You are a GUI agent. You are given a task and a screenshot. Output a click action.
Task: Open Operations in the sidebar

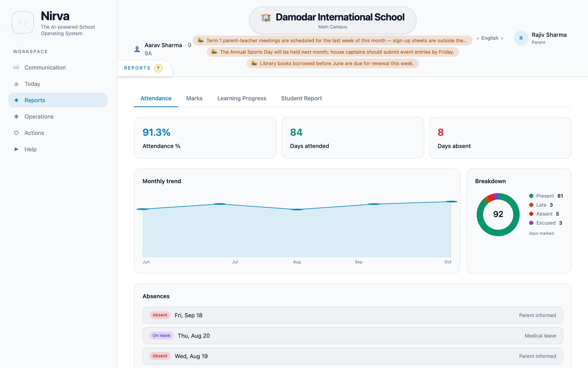pyautogui.click(x=58, y=116)
